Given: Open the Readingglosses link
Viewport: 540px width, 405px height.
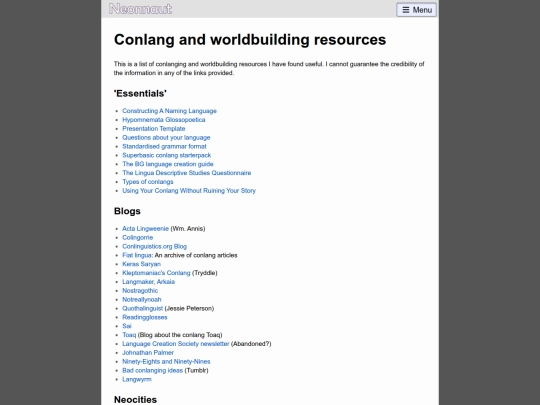Looking at the screenshot, I should (145, 317).
